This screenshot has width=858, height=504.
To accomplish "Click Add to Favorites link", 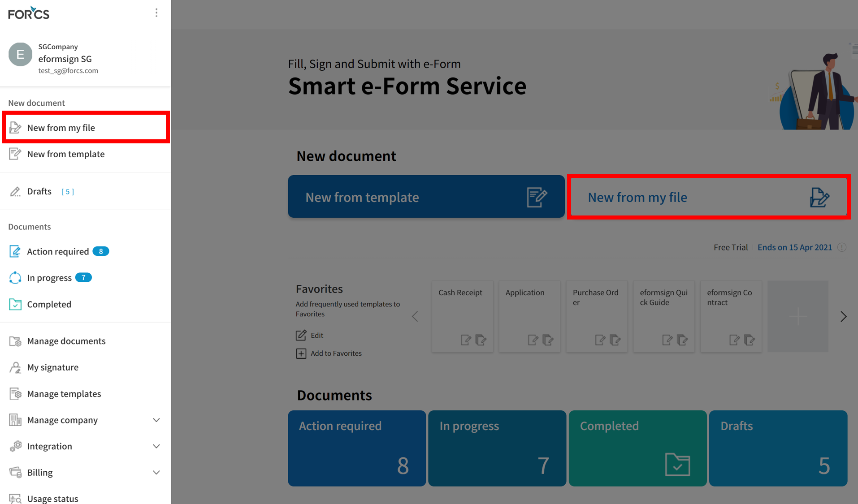I will coord(329,353).
